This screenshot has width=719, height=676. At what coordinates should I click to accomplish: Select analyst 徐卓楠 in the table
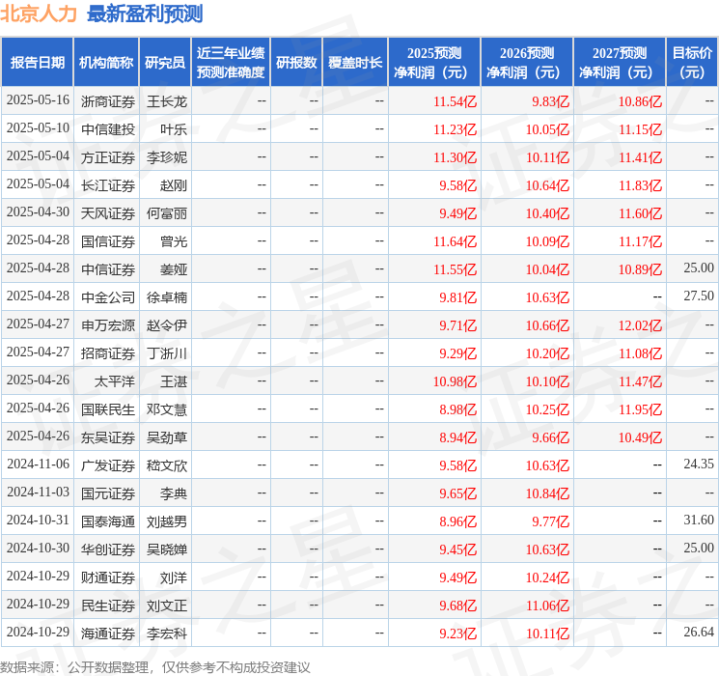coord(167,296)
